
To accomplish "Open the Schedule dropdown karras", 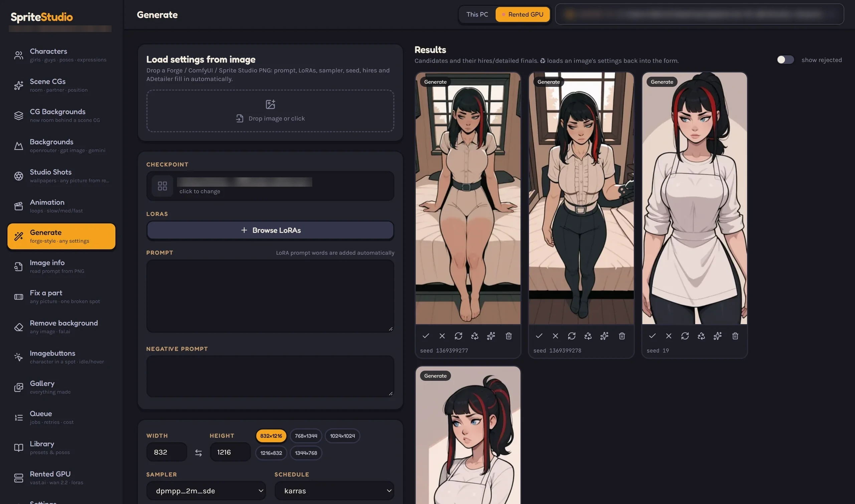I will [x=334, y=491].
